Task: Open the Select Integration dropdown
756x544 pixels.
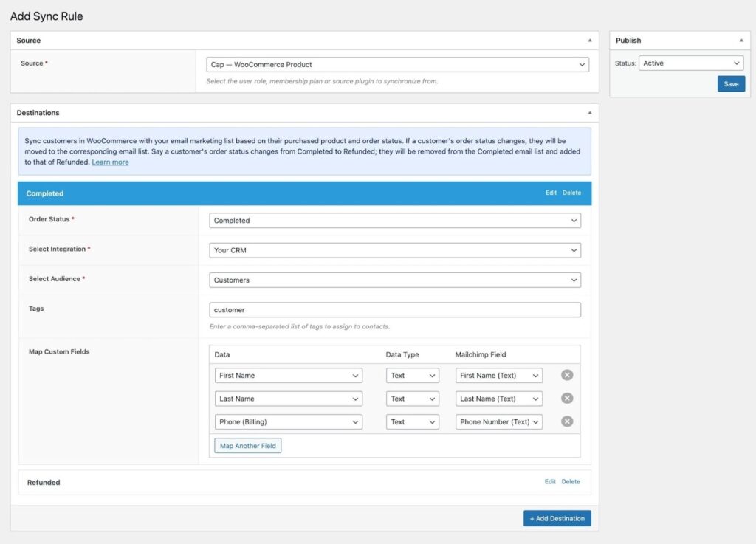Action: [x=396, y=250]
